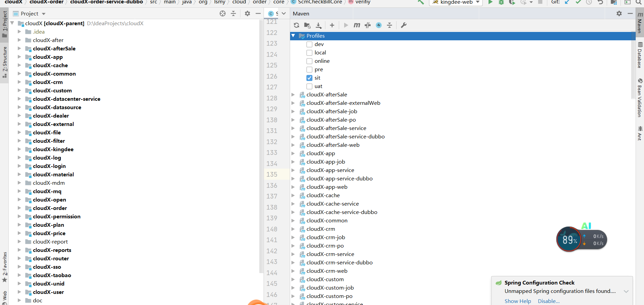
Task: Hide the Project tool window
Action: click(258, 13)
